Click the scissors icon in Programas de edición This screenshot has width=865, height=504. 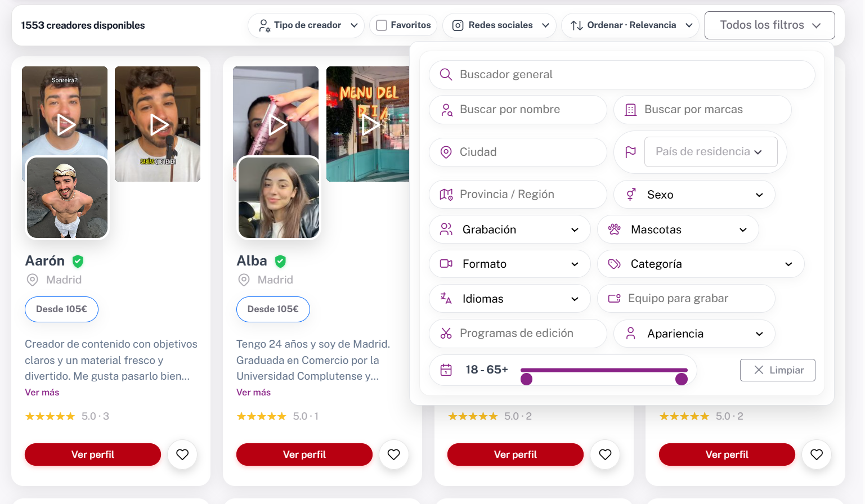[x=446, y=333]
